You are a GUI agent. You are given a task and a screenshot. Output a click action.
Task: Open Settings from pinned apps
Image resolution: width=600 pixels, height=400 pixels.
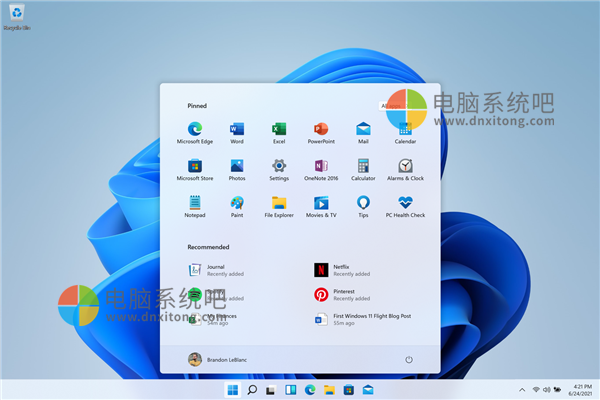click(279, 169)
